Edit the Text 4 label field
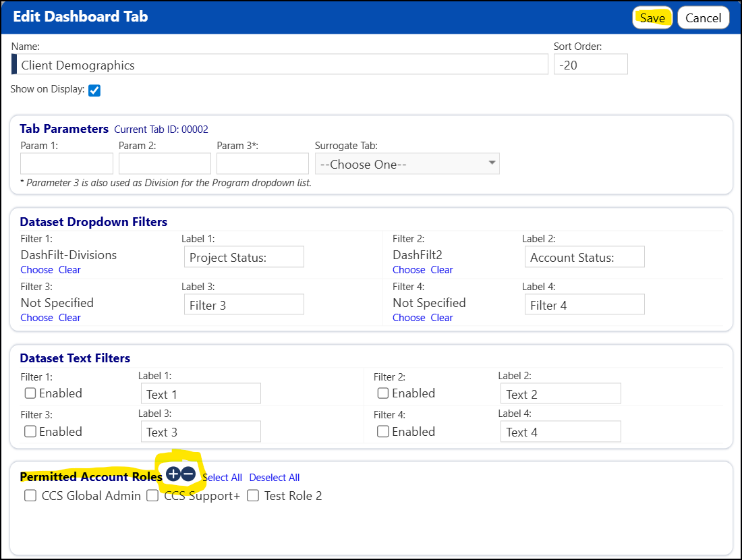The image size is (742, 560). tap(561, 431)
